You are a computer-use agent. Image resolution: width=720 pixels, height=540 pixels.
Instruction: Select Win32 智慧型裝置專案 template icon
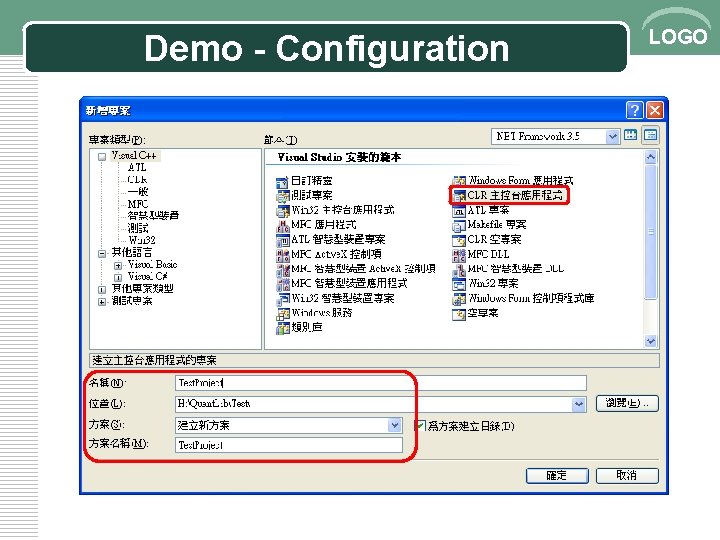pos(281,299)
